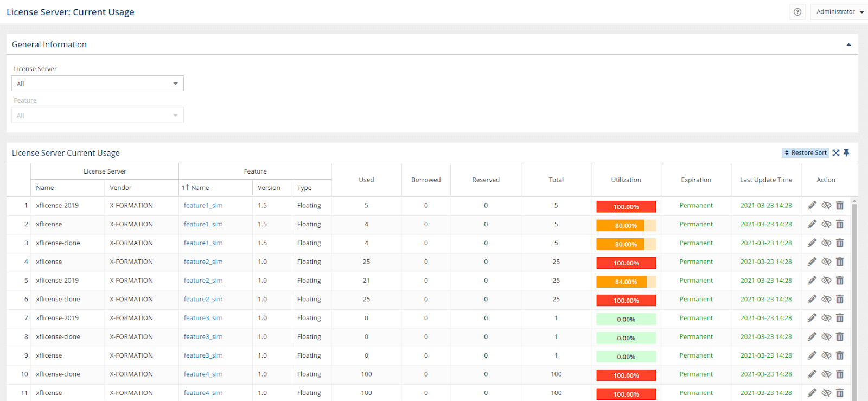Viewport: 868px width, 401px height.
Task: Edit row 2 xflicense feature1_sim
Action: coord(812,224)
